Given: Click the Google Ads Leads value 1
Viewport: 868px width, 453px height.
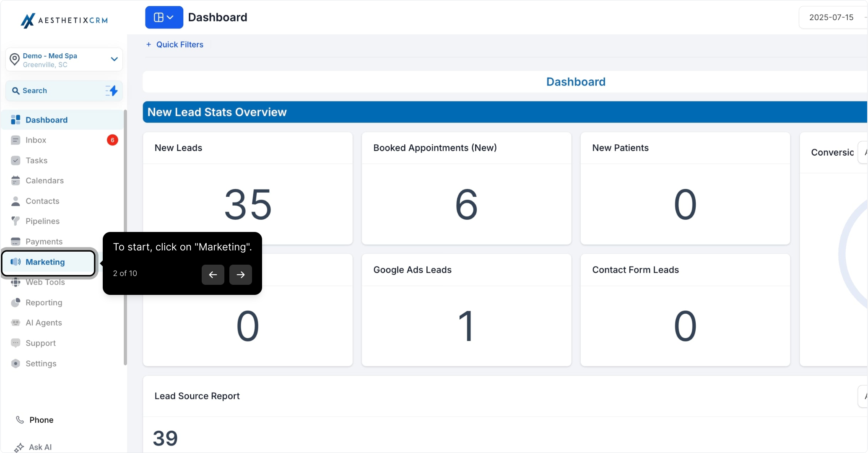Looking at the screenshot, I should point(466,326).
